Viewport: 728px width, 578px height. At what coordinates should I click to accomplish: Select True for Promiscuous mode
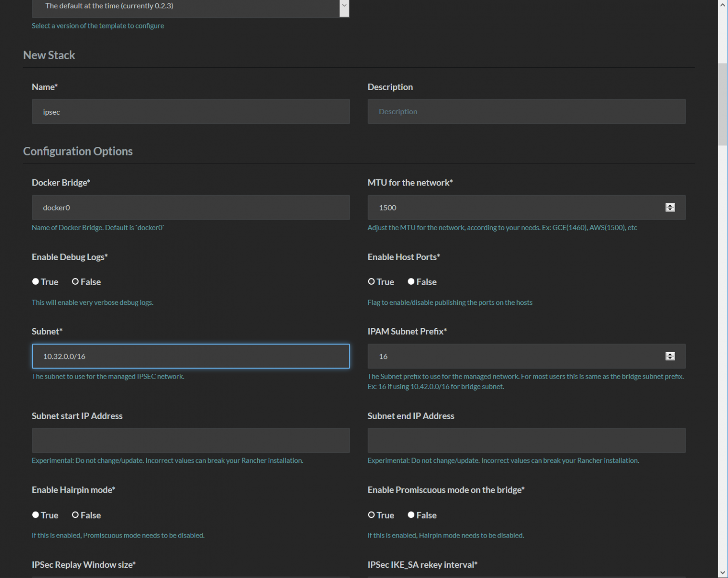pos(371,515)
